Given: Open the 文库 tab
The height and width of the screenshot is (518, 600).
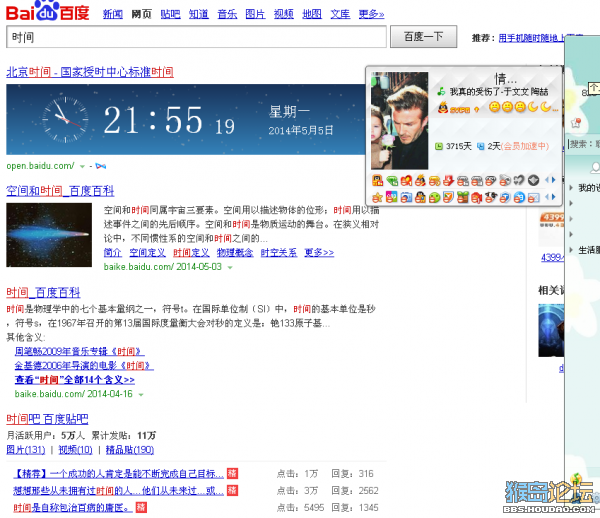Looking at the screenshot, I should 340,14.
